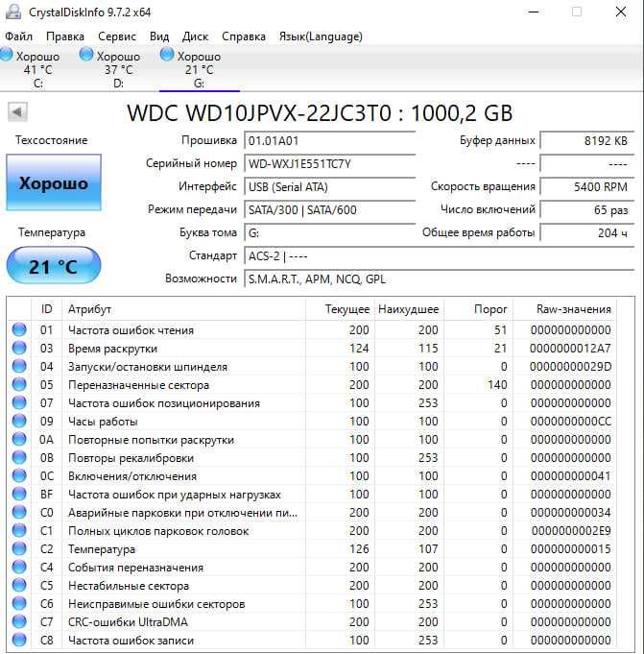
Task: Click the Порог column header
Action: coord(478,309)
